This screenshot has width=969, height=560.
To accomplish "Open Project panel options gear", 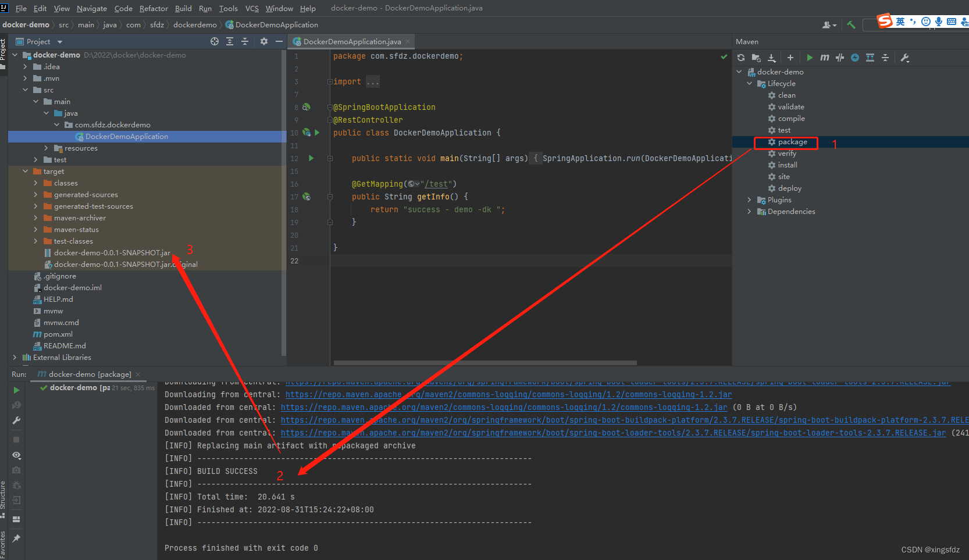I will coord(264,41).
